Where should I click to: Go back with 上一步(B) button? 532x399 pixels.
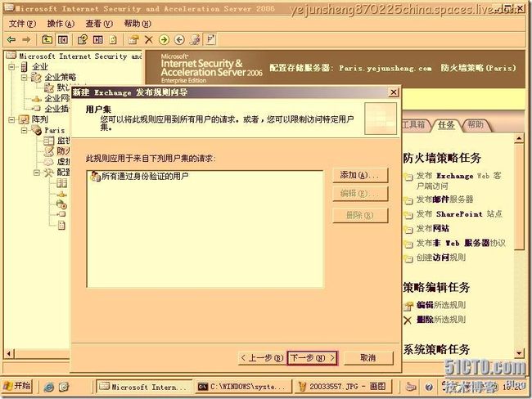(x=262, y=358)
